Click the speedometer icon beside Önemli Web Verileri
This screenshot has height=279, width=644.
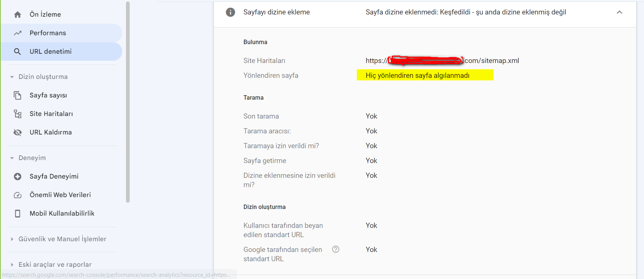(17, 195)
